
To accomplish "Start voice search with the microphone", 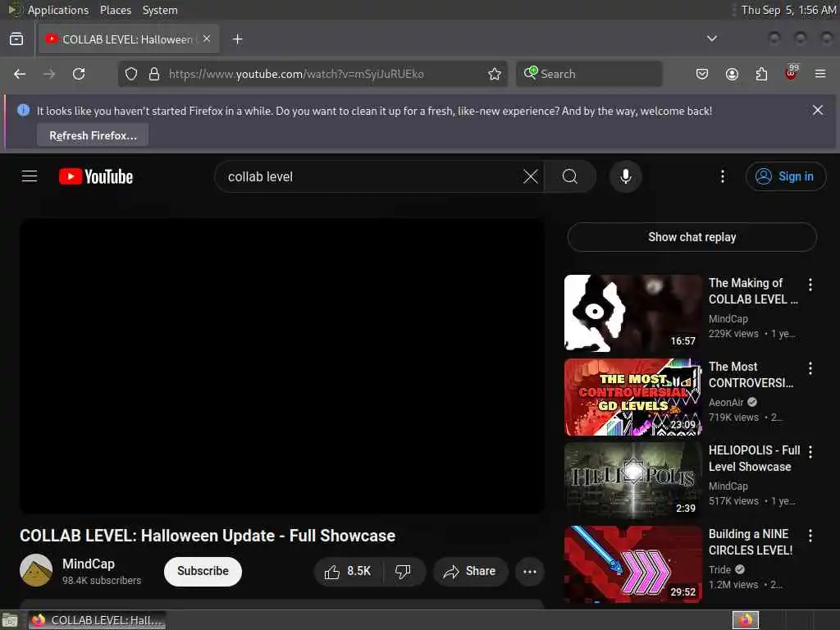I will pos(625,176).
